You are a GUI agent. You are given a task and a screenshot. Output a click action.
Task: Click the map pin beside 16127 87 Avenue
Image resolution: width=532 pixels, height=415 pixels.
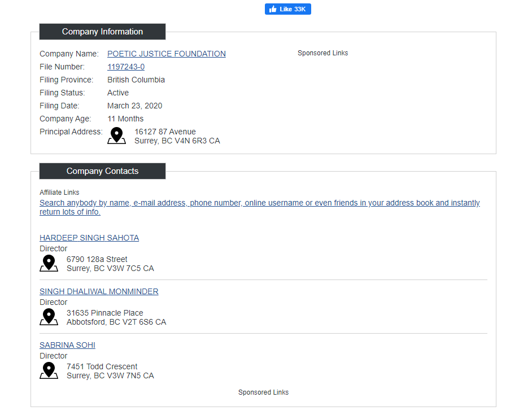pyautogui.click(x=117, y=136)
